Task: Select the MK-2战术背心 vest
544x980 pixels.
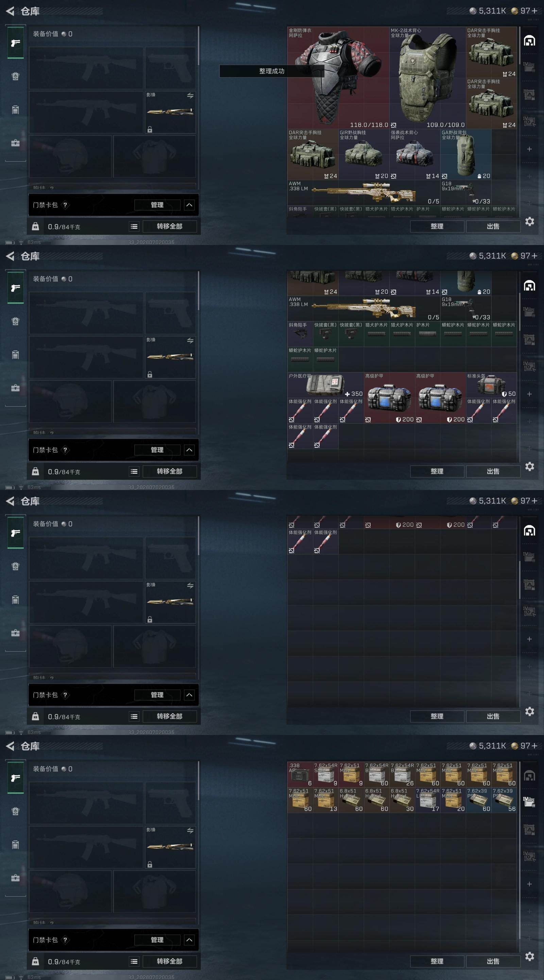Action: (428, 78)
